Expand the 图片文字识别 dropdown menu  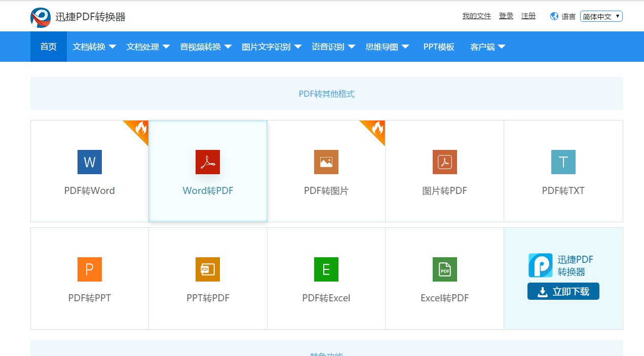(272, 47)
